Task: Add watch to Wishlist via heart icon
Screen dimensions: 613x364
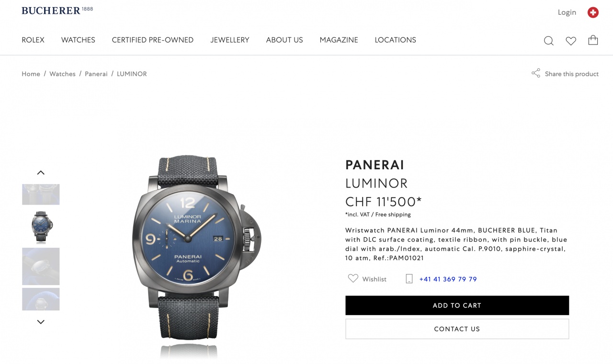Action: click(353, 278)
